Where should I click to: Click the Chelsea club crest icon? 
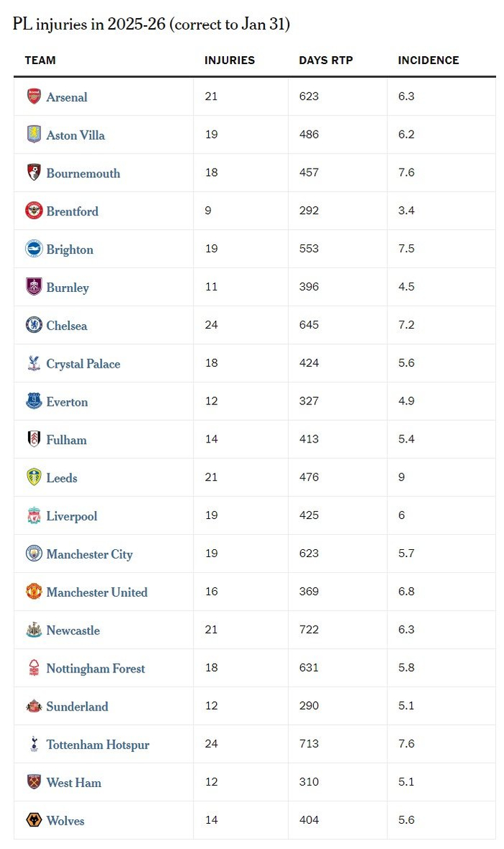(34, 326)
